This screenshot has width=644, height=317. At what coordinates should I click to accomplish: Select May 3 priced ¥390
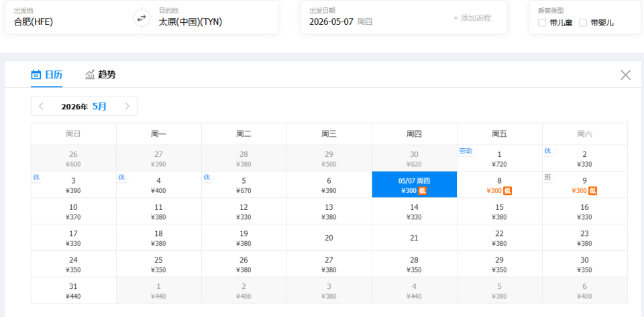[x=74, y=184]
